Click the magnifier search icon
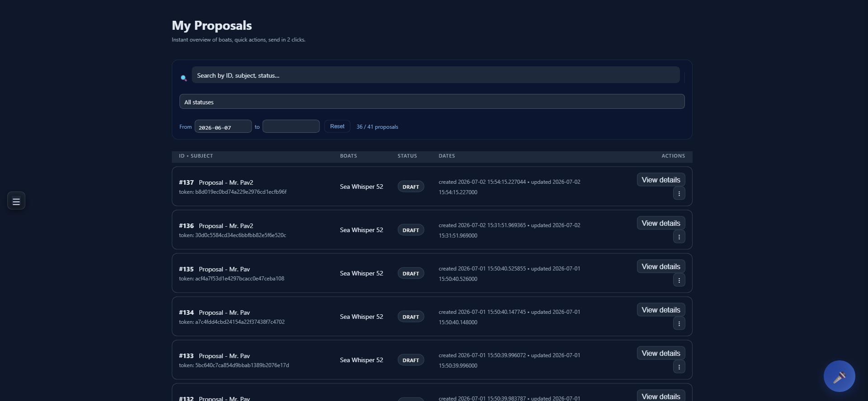The height and width of the screenshot is (401, 868). click(x=184, y=78)
